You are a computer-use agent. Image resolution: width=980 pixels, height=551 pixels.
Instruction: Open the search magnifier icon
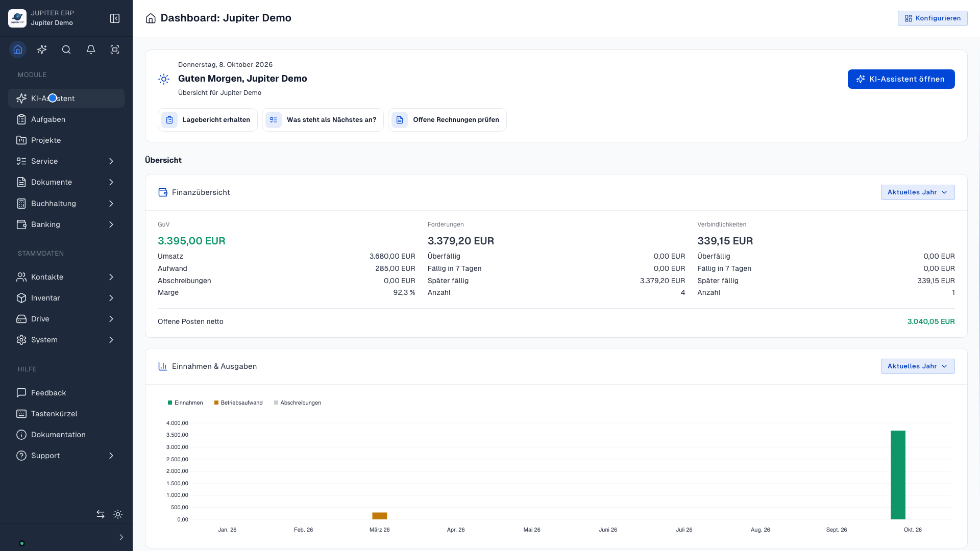click(x=66, y=49)
